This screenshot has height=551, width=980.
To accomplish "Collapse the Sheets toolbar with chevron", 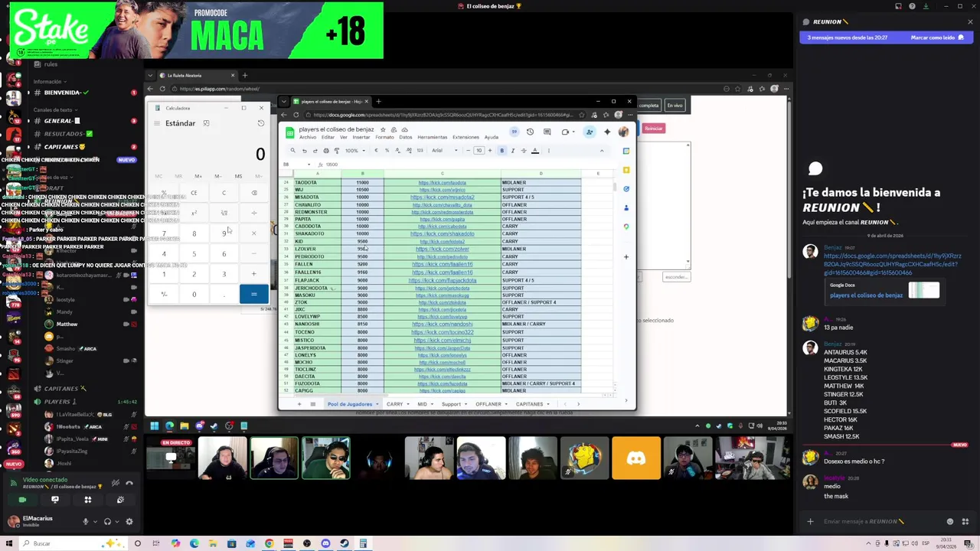I will click(x=602, y=151).
